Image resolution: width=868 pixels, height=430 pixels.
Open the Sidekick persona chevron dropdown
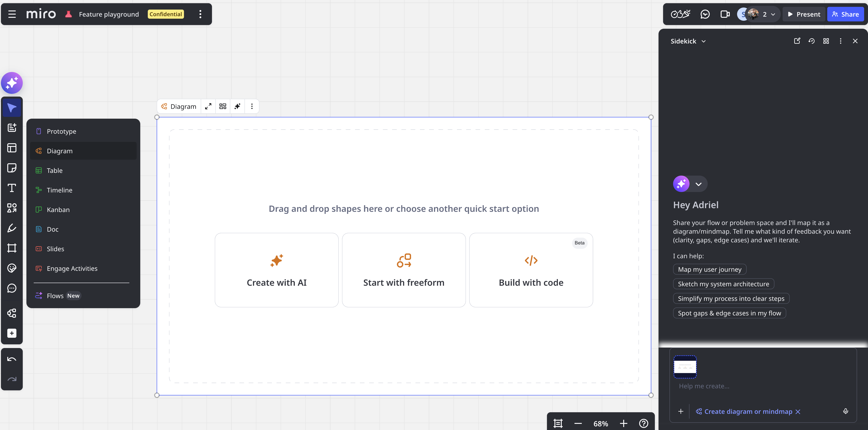[x=699, y=184]
